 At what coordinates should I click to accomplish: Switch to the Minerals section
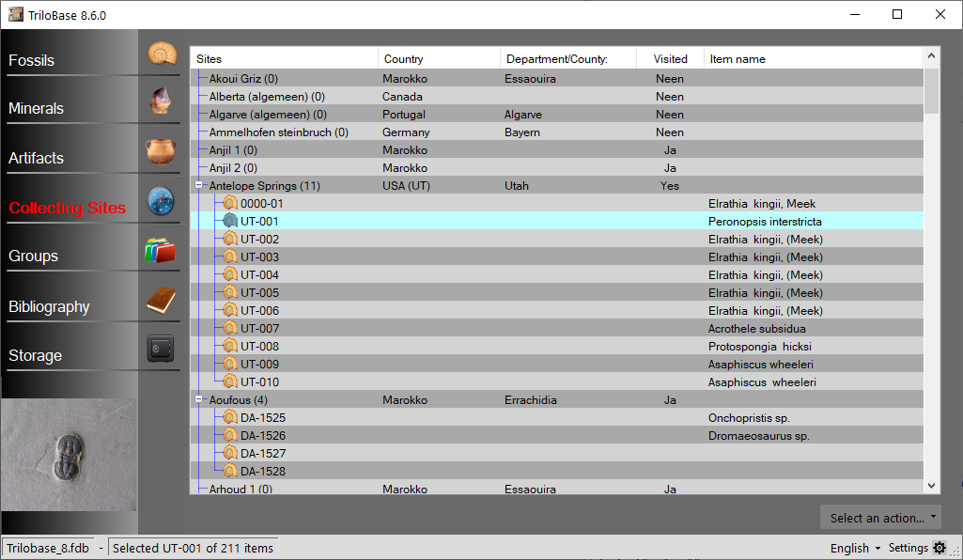click(x=37, y=108)
